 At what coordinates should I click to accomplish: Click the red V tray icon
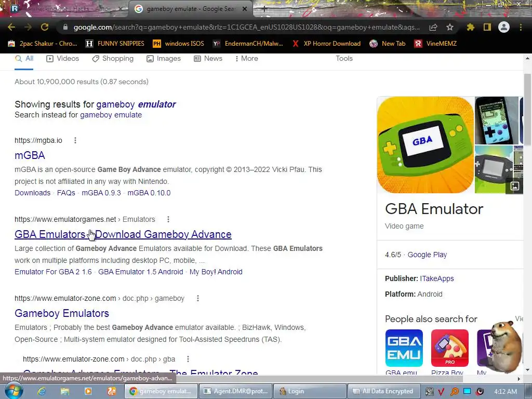pos(441,392)
